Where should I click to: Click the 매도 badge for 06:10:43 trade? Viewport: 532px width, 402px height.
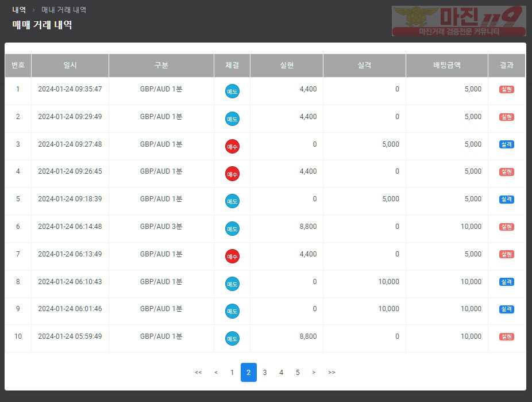(233, 284)
